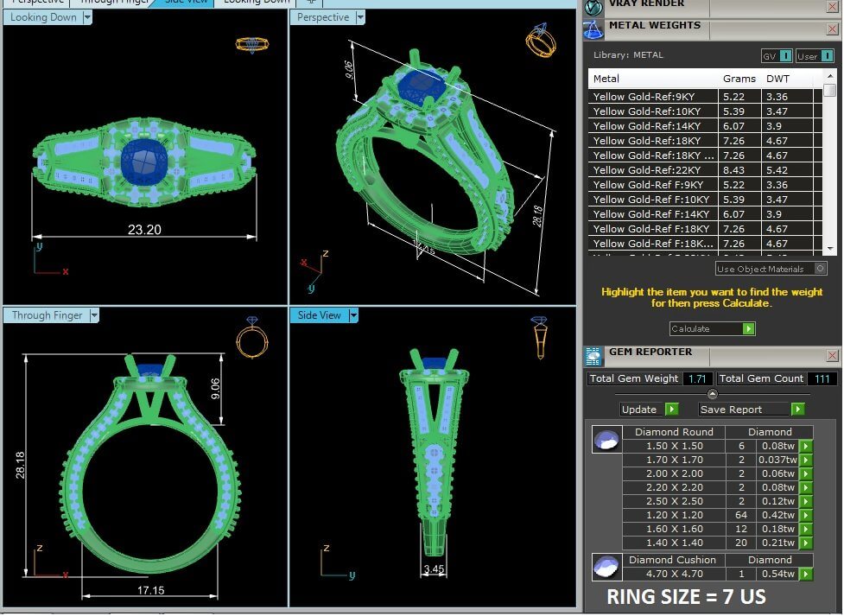Click the Diamond Round gem thumbnail
Viewport: 844px width, 616px height.
pyautogui.click(x=606, y=440)
